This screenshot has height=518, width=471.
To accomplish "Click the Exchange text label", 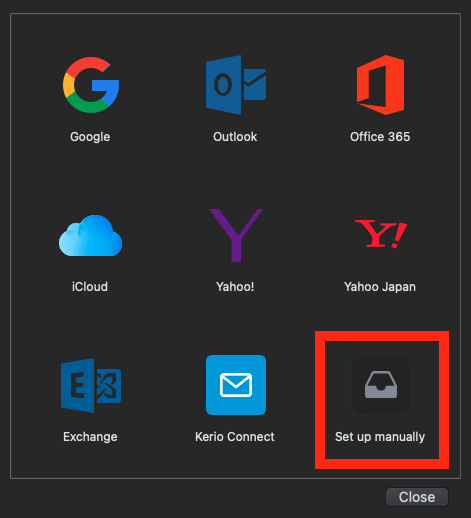I will click(x=90, y=437).
